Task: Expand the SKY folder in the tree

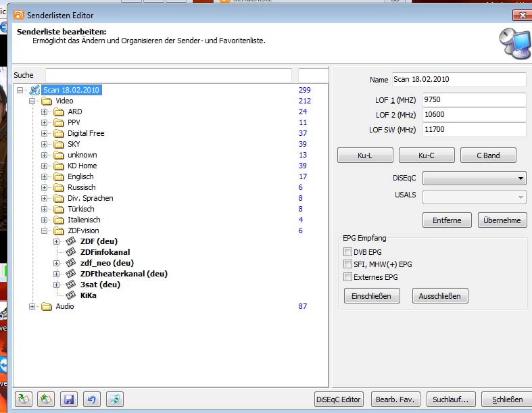Action: coord(45,144)
